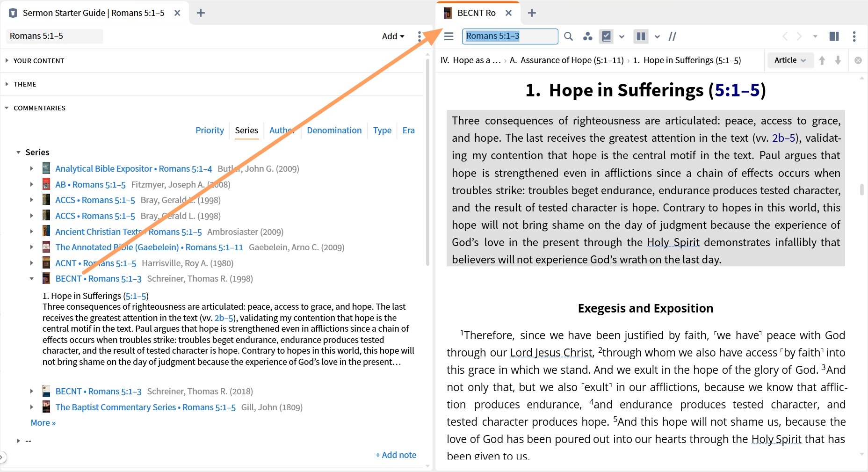868x472 pixels.
Task: Open the Sermon Starter Guide three-dot menu
Action: coord(420,36)
